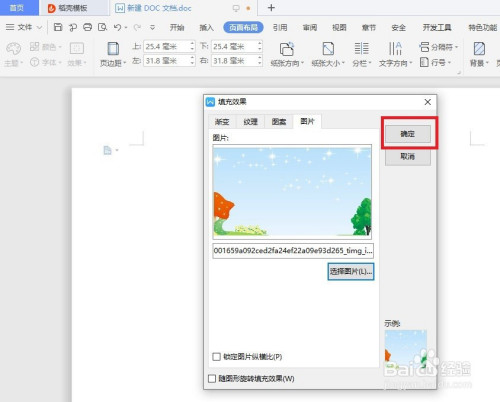Click the 选择图片(L)... button
Image resolution: width=500 pixels, height=402 pixels.
pos(351,271)
